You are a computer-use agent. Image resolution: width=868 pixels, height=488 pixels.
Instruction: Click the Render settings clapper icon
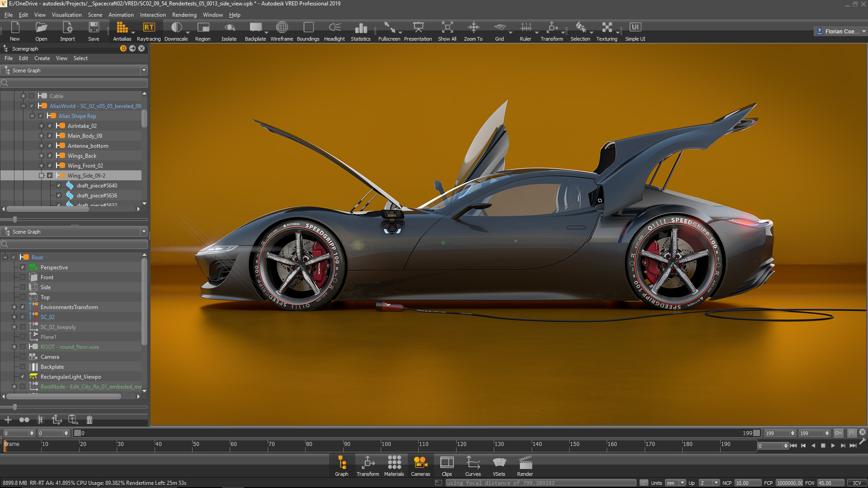[x=525, y=463]
